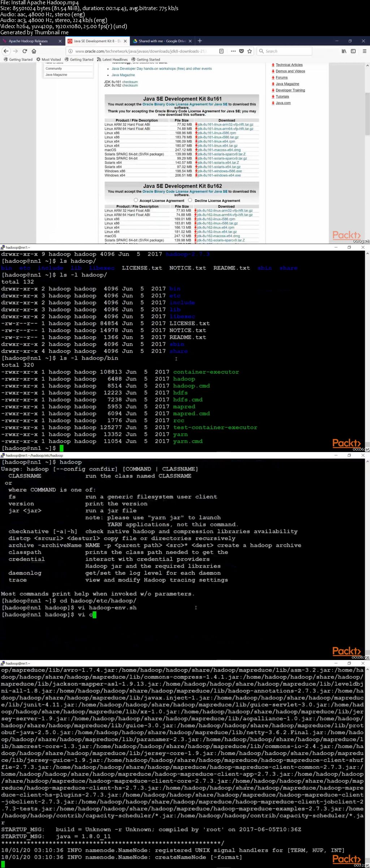Viewport: 370px width, 868px height.
Task: Switch to Java SE Development Kit 8 tab
Action: click(98, 41)
